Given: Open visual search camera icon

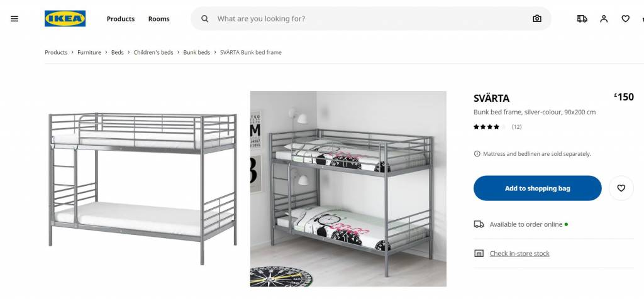Looking at the screenshot, I should click(537, 18).
